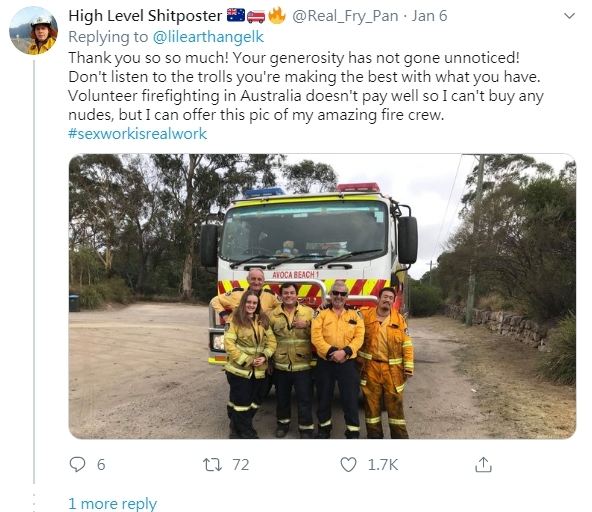
Task: Open the #sexworkisrealwork hashtag
Action: [137, 134]
